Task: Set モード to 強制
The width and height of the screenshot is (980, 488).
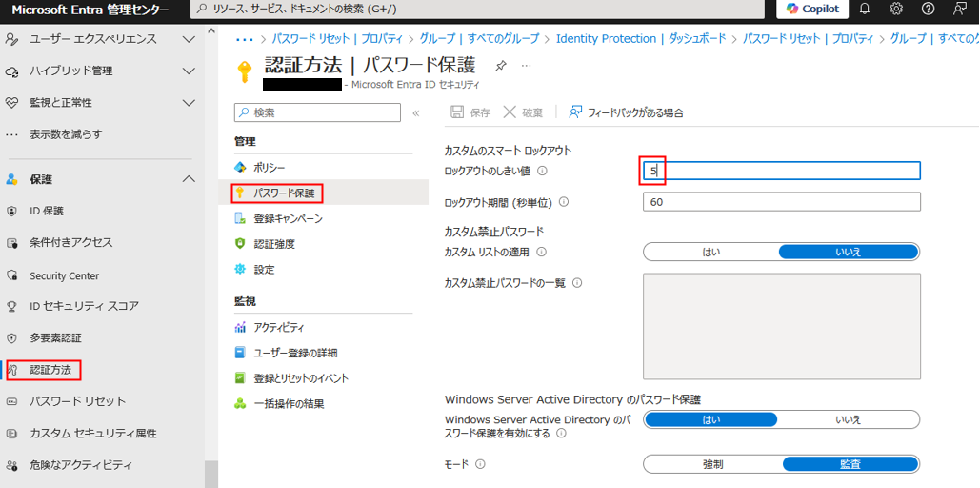Action: click(713, 464)
